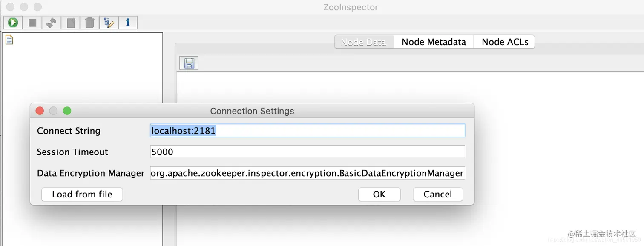Click the Refresh arrows toolbar icon

tap(52, 23)
